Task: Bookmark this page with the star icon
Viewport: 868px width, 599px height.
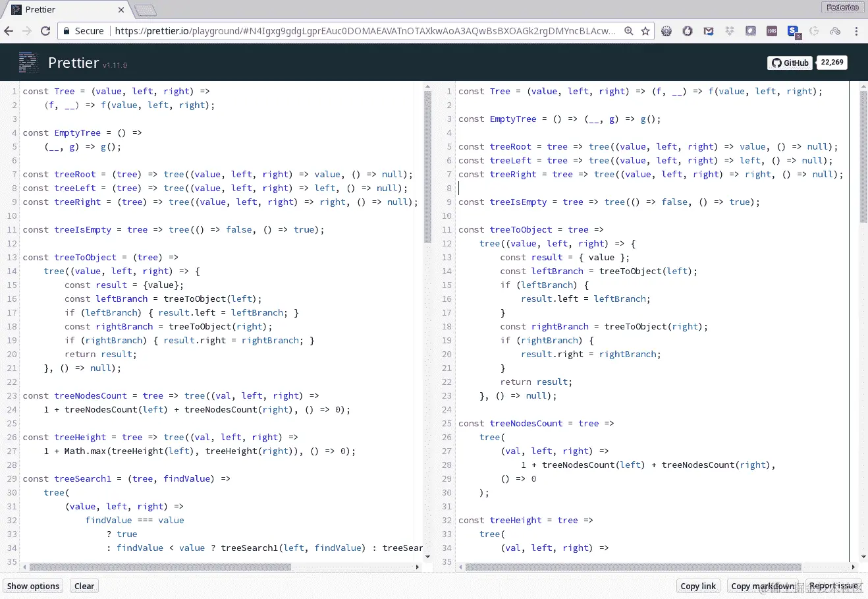Action: click(645, 31)
